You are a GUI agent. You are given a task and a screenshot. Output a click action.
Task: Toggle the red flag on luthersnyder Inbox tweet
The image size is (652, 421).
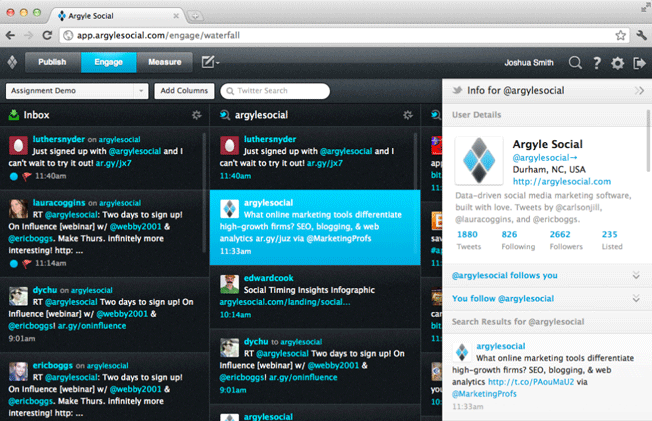click(27, 176)
